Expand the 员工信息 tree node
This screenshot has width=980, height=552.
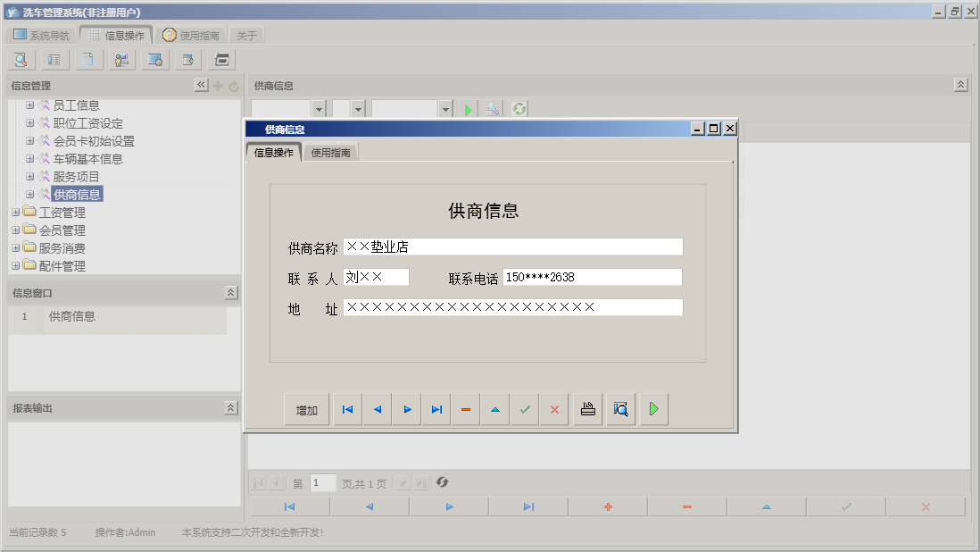click(x=29, y=105)
